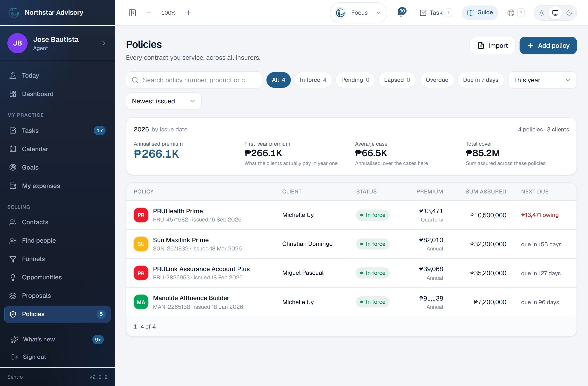Filter by Pending policies
The height and width of the screenshot is (386, 588).
pyautogui.click(x=355, y=80)
